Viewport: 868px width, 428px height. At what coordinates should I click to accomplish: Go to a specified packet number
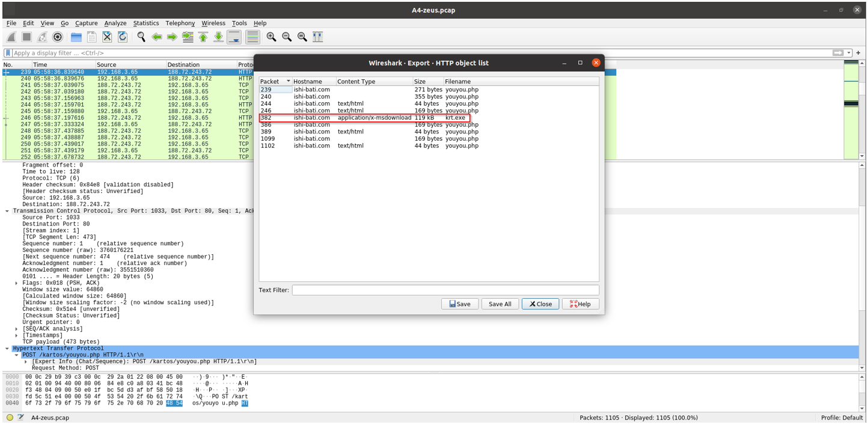point(188,37)
